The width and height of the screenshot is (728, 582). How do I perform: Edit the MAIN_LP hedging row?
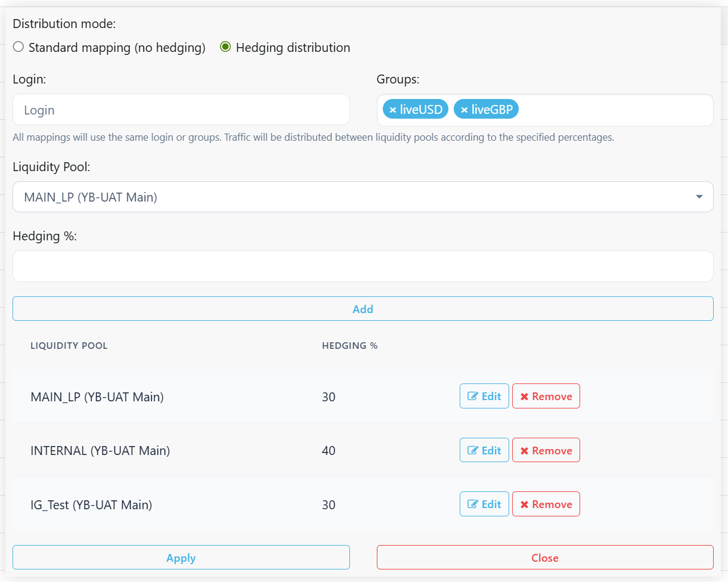pyautogui.click(x=484, y=397)
